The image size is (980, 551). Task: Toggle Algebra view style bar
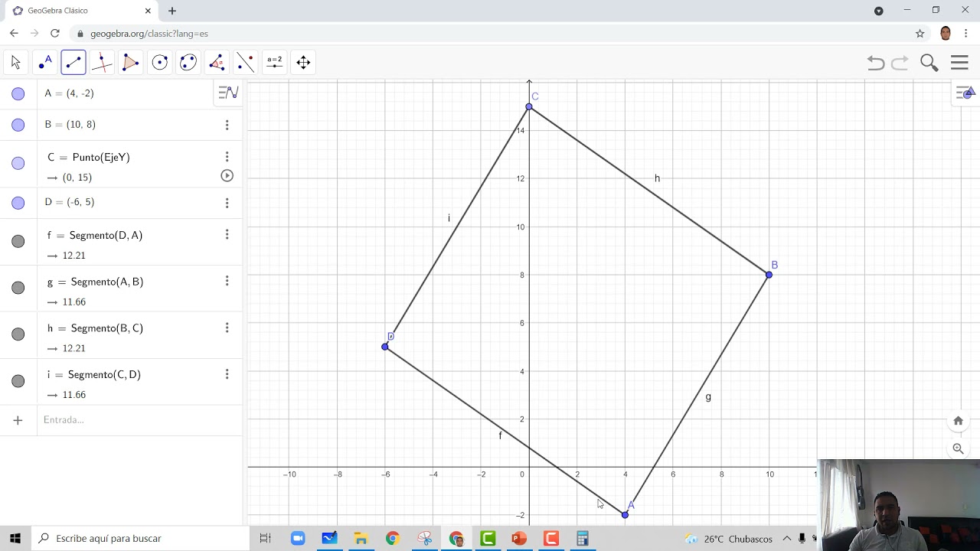228,93
